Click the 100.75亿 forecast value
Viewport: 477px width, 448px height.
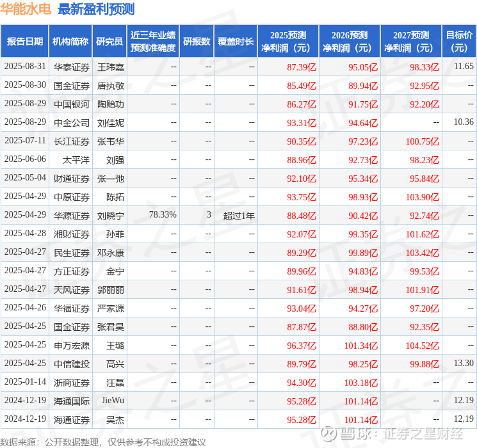(423, 141)
